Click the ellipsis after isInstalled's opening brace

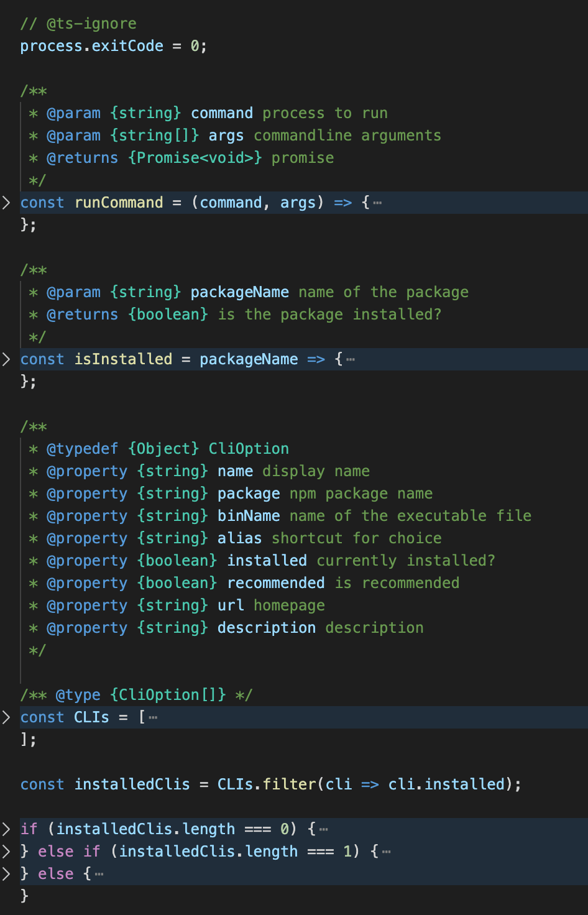[351, 360]
